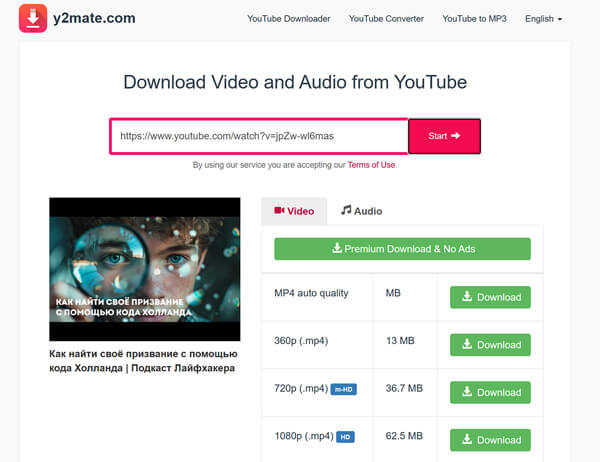Download the 1080p mp4 file
Viewport: 600px width, 462px height.
(x=490, y=439)
